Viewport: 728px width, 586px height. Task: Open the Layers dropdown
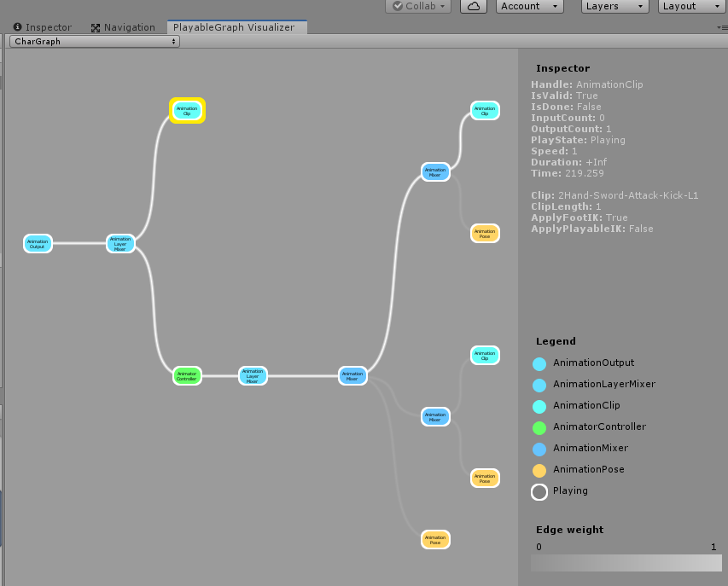pos(614,6)
